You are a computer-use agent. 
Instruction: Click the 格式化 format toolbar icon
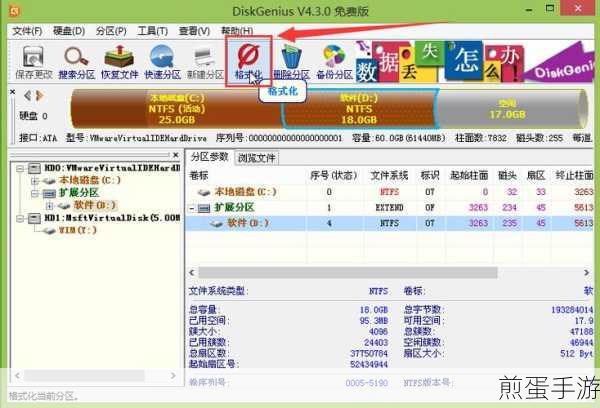(x=248, y=62)
